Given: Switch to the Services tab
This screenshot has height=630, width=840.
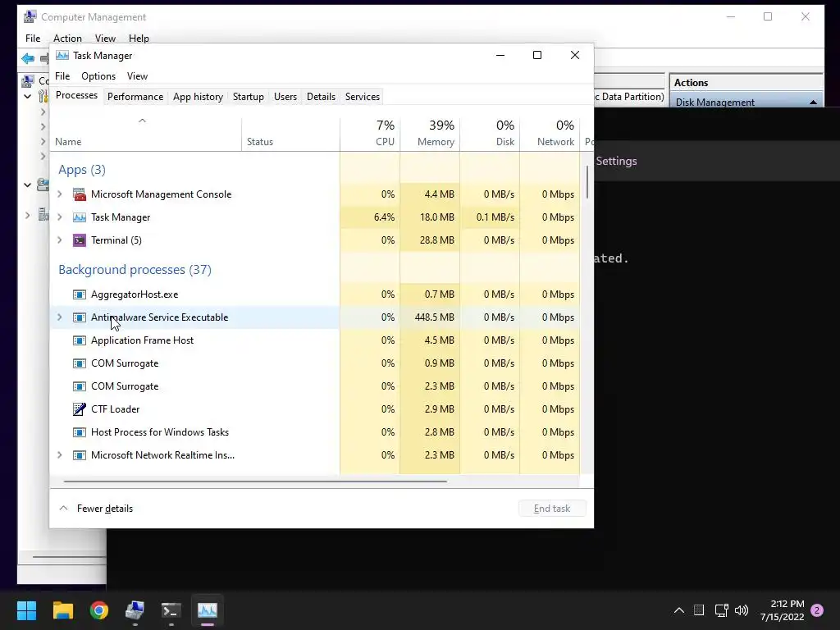Looking at the screenshot, I should [x=362, y=97].
